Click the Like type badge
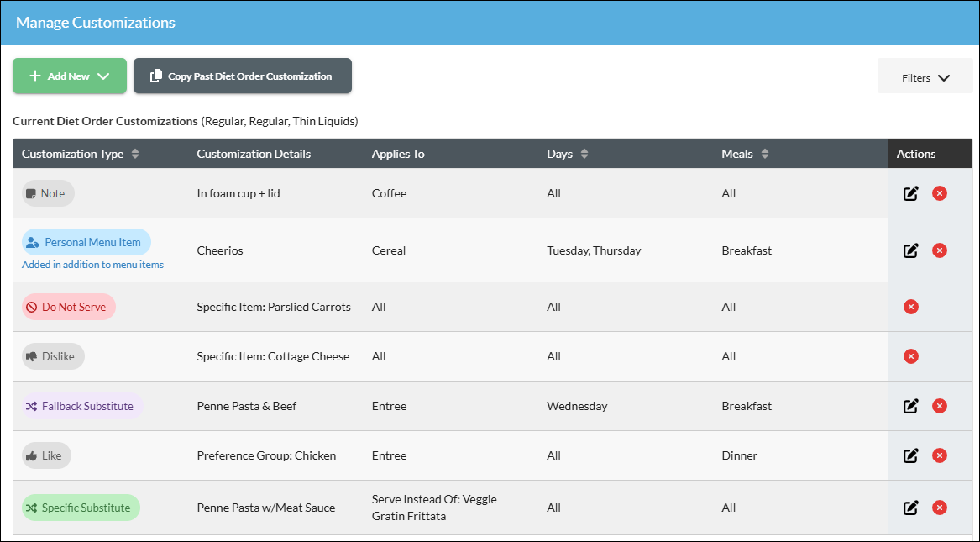Image resolution: width=980 pixels, height=542 pixels. coord(46,455)
